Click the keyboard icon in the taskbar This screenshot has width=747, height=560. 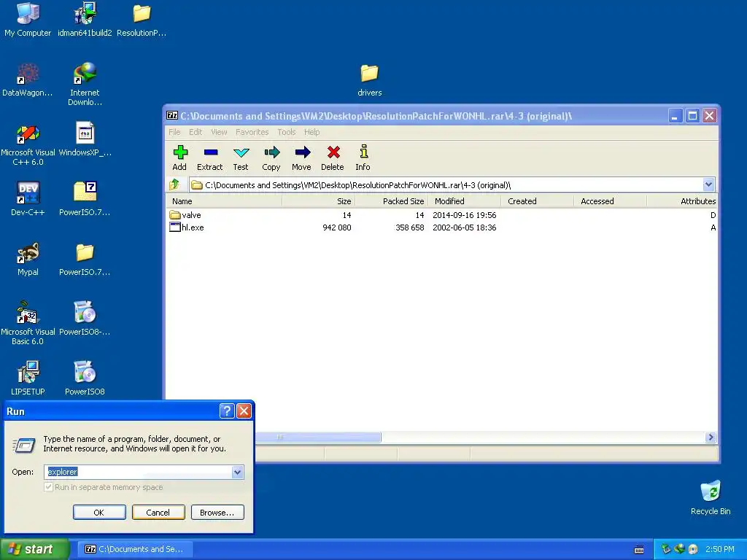(x=639, y=550)
